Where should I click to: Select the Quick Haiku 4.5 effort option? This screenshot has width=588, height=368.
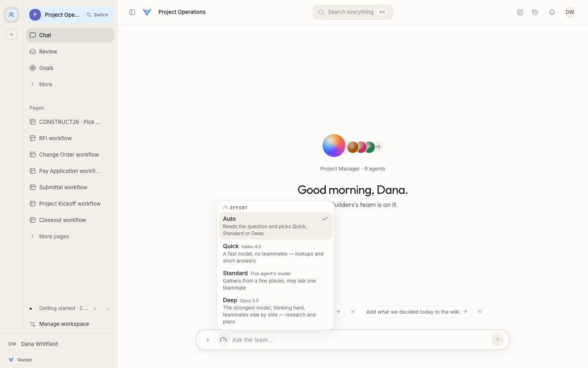(x=276, y=253)
